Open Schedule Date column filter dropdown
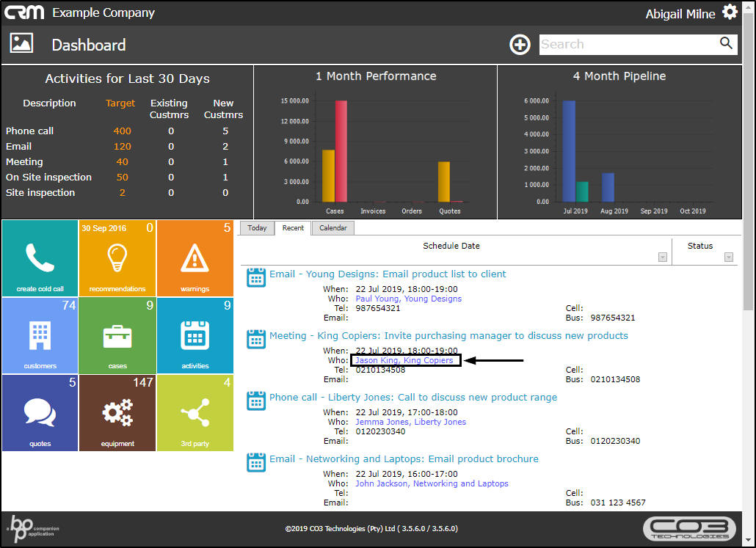Screen dimensions: 756x548 pyautogui.click(x=663, y=257)
